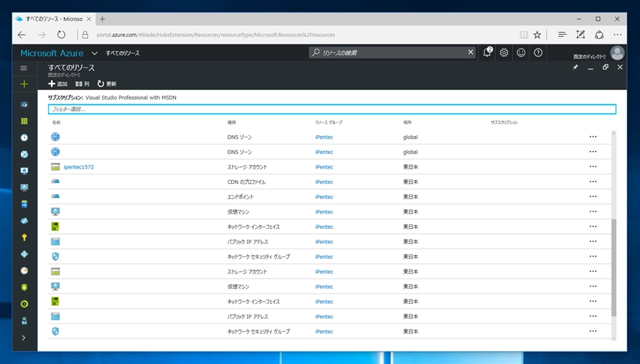640x364 pixels.
Task: Open notifications bell in Azure header
Action: (487, 52)
